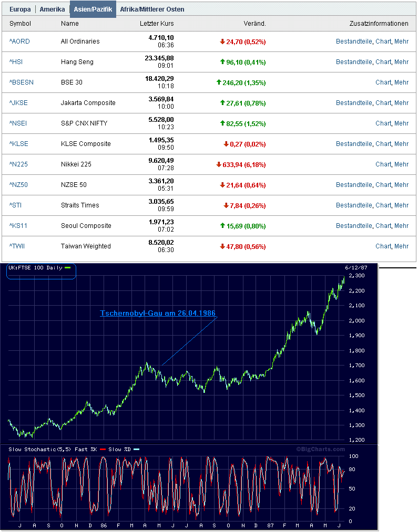Click the red down arrow for Nikkei 225
The height and width of the screenshot is (532, 418).
219,164
